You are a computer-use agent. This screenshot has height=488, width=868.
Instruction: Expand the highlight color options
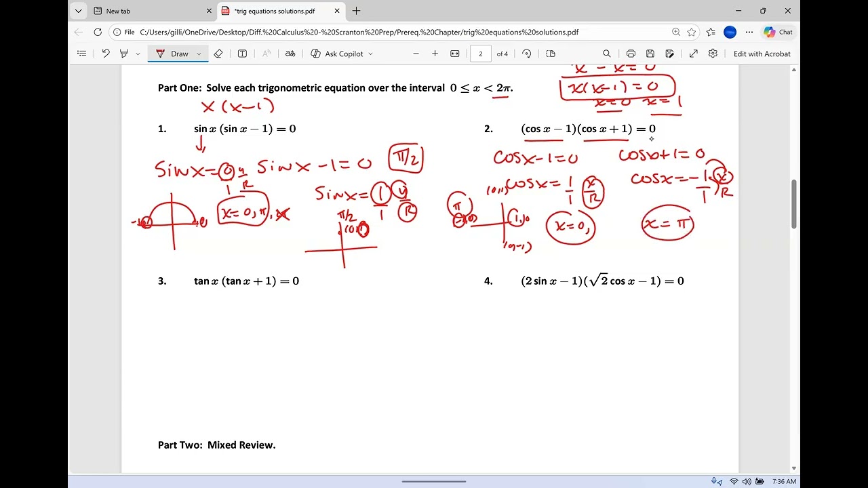(138, 54)
